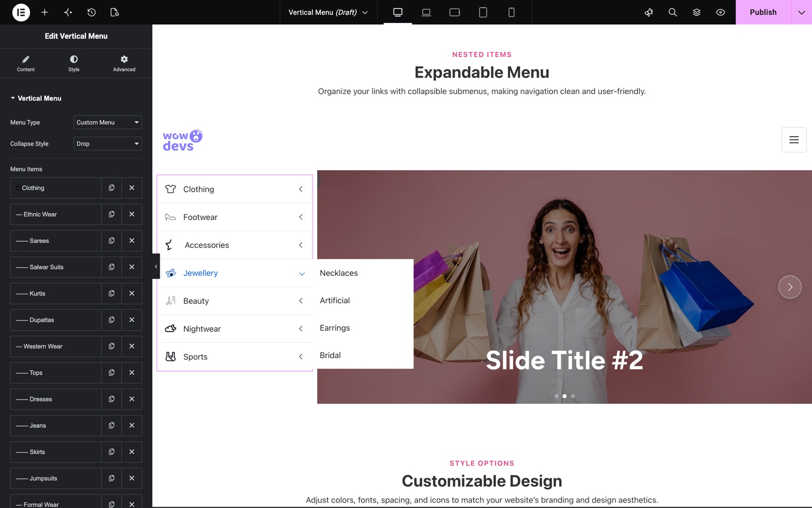Open the revision history icon
Image resolution: width=812 pixels, height=508 pixels.
pyautogui.click(x=91, y=12)
